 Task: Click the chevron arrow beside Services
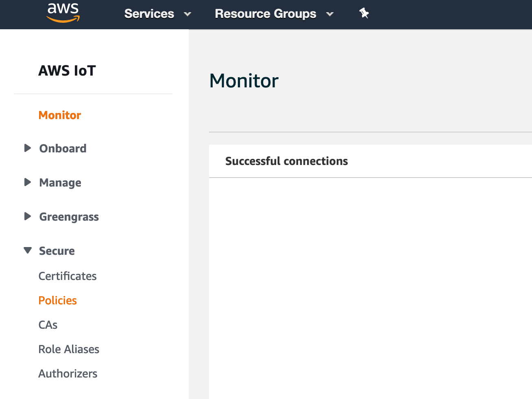coord(188,14)
